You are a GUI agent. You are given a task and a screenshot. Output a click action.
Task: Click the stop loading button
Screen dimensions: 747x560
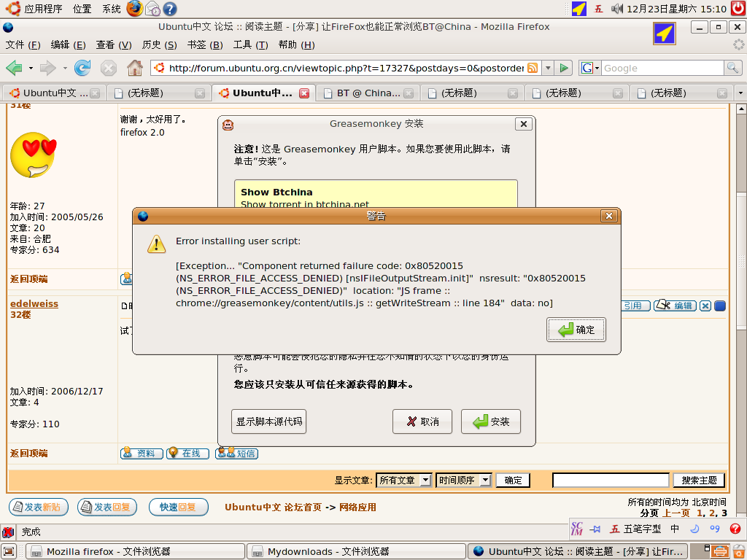(109, 68)
